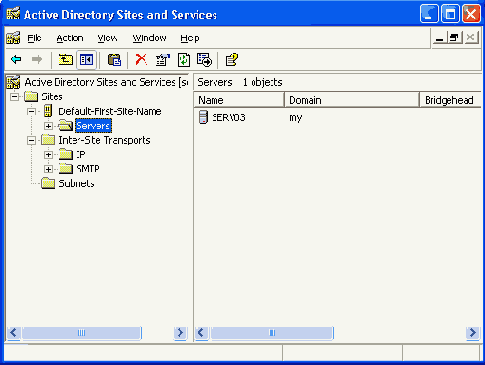
Task: Click the SERV03 server icon in list
Action: coord(203,117)
